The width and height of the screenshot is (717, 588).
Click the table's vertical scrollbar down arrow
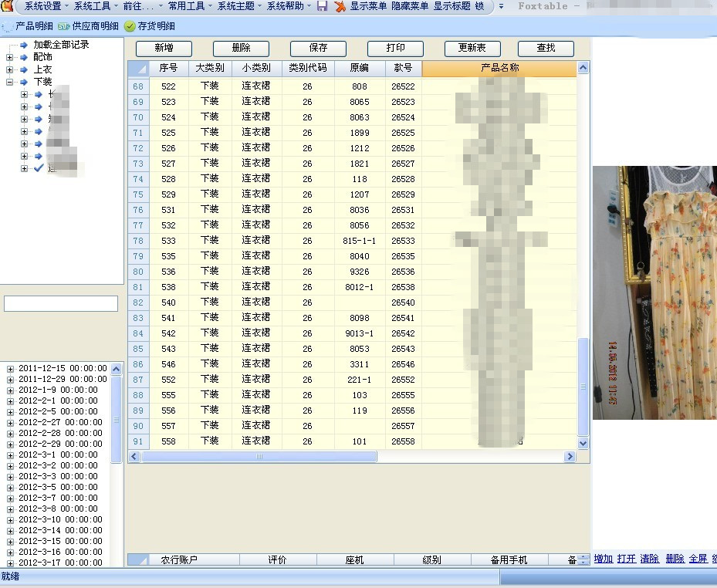click(583, 443)
